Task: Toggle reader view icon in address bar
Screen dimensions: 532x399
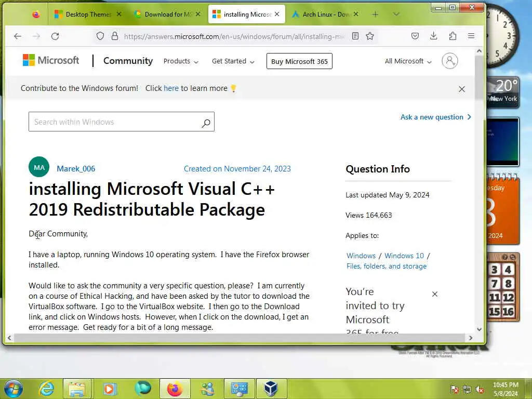Action: click(355, 36)
